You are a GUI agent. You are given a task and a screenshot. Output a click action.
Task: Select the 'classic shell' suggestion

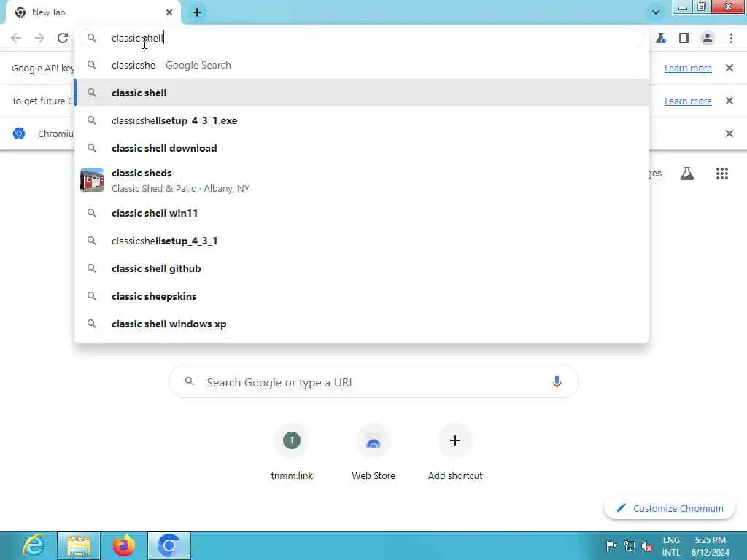click(x=362, y=93)
